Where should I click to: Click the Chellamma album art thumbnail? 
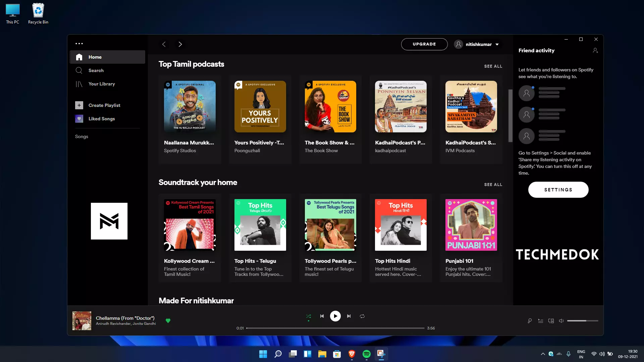82,321
